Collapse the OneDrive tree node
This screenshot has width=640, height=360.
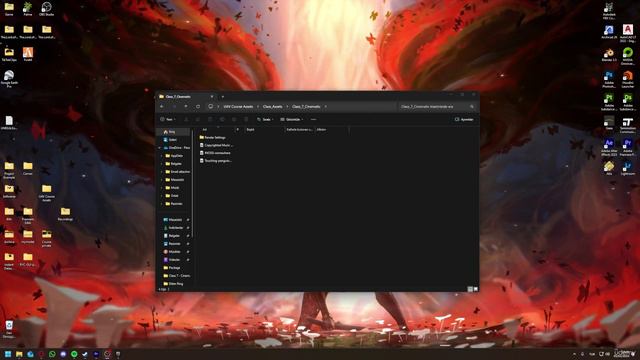click(160, 148)
